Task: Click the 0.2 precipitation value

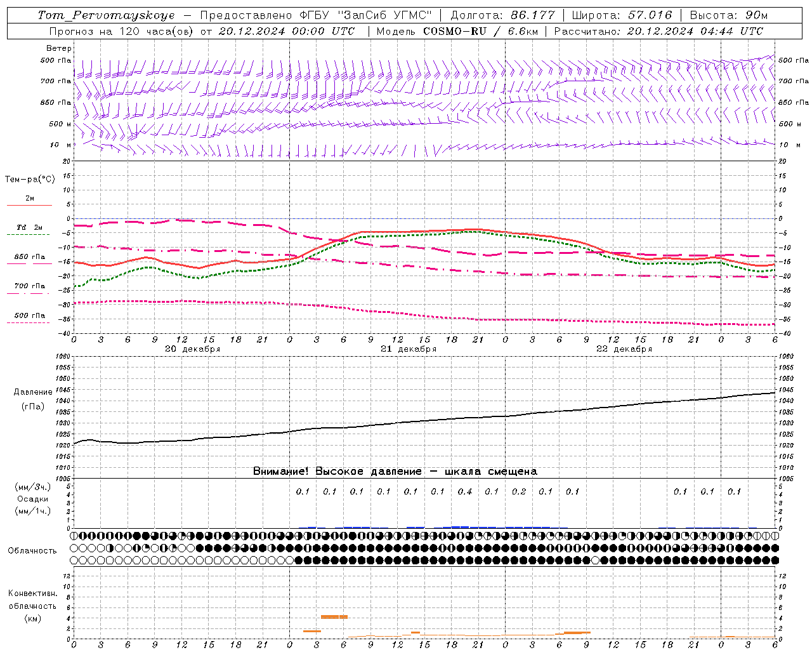Action: pos(518,492)
